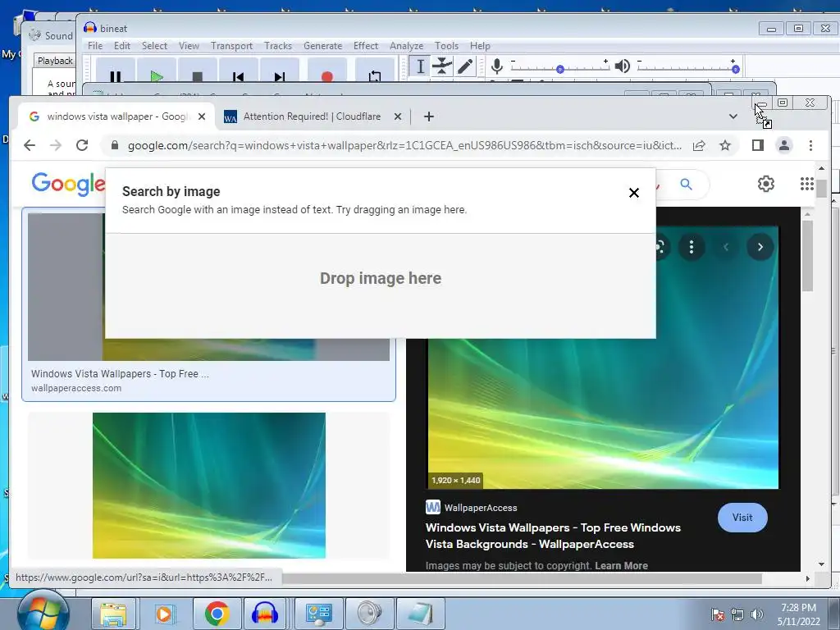Open Google apps grid
This screenshot has width=840, height=630.
807,184
